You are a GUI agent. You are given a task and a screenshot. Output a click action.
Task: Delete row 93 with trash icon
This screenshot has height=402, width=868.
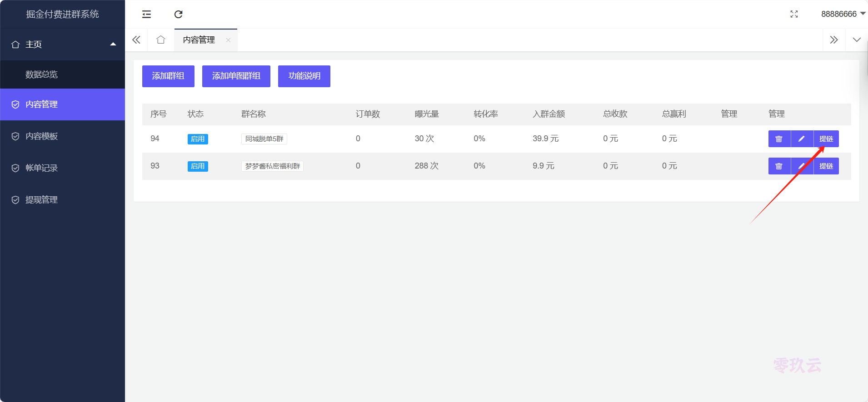779,166
